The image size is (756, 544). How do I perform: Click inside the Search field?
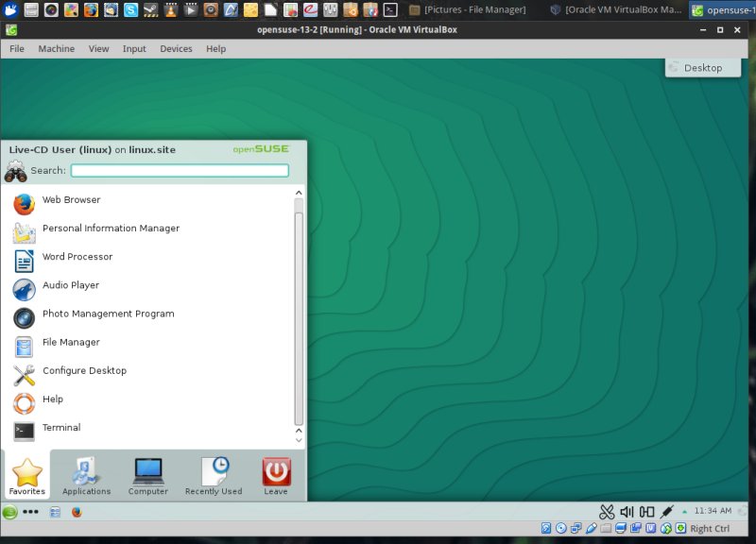point(180,170)
